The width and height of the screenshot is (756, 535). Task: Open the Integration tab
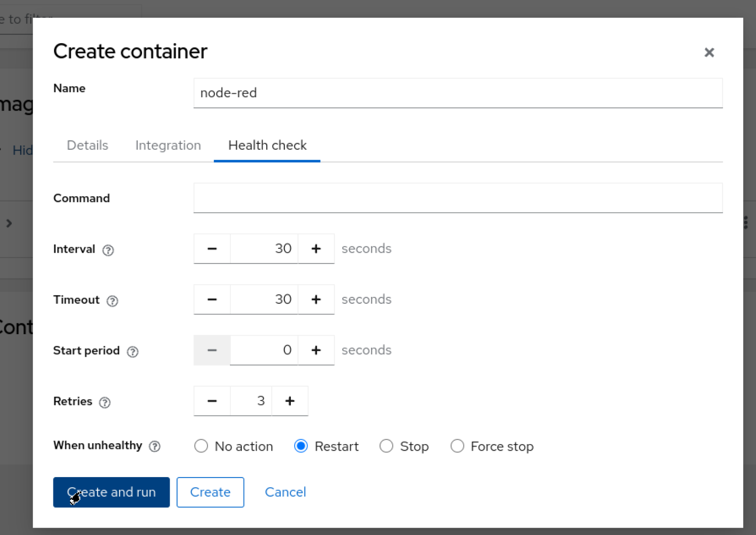pos(168,145)
